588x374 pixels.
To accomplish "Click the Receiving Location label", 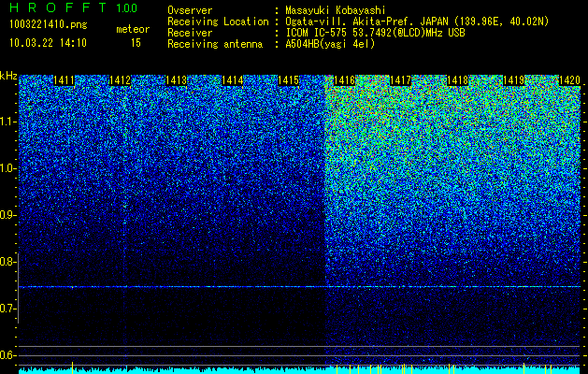I will point(218,22).
